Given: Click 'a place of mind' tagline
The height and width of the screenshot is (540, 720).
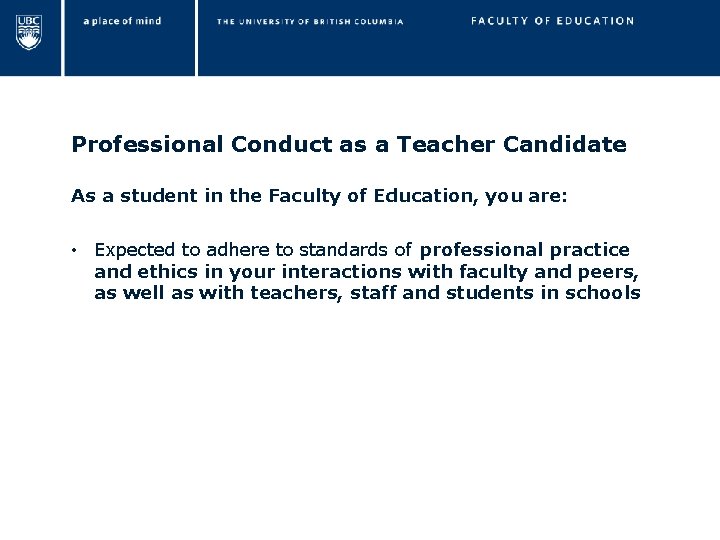Looking at the screenshot, I should coord(122,21).
